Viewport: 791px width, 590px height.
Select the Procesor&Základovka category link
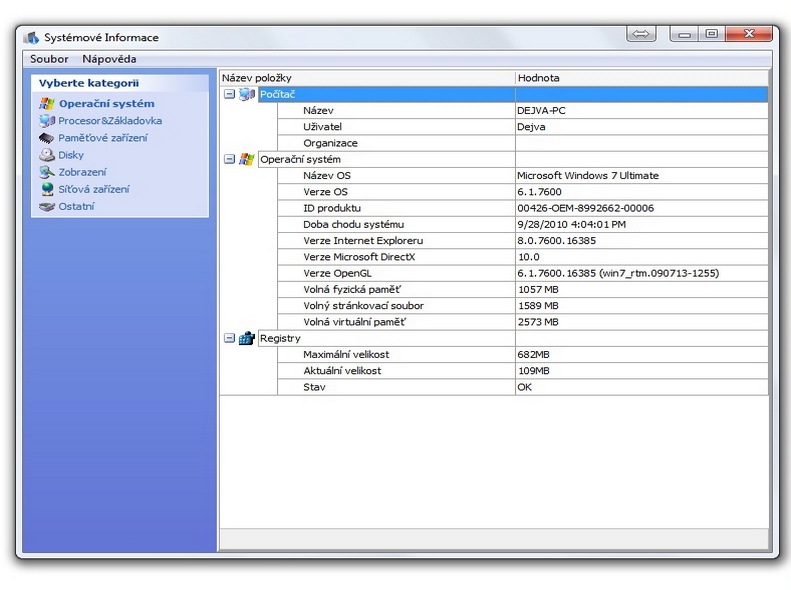[x=110, y=121]
